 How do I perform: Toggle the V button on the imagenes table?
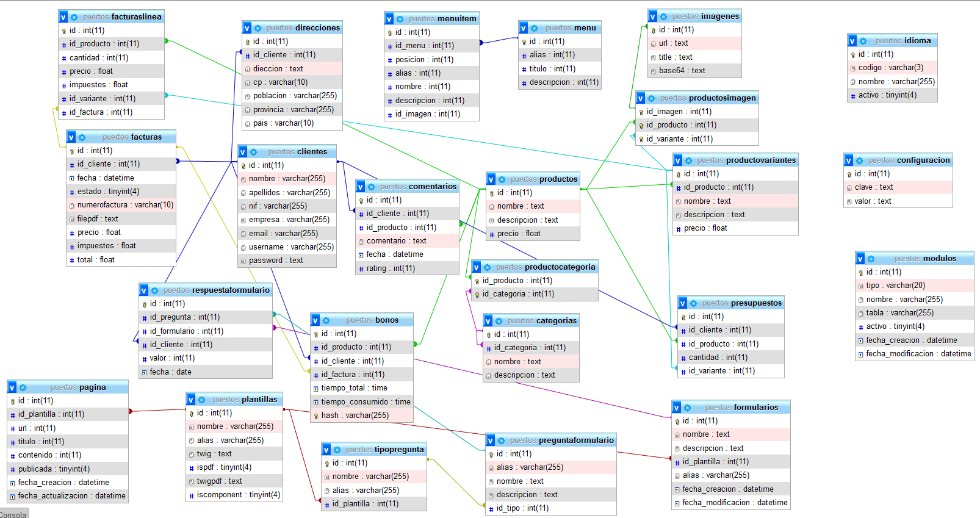pyautogui.click(x=652, y=16)
